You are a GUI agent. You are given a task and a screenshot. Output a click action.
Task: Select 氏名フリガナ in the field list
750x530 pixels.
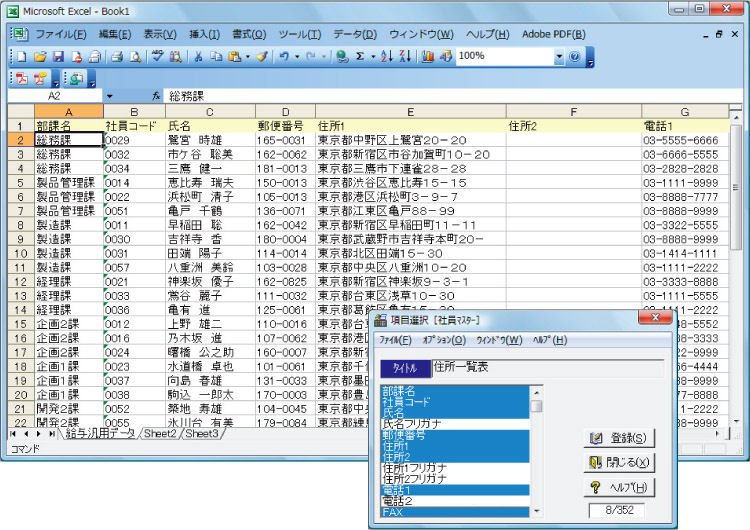(455, 424)
